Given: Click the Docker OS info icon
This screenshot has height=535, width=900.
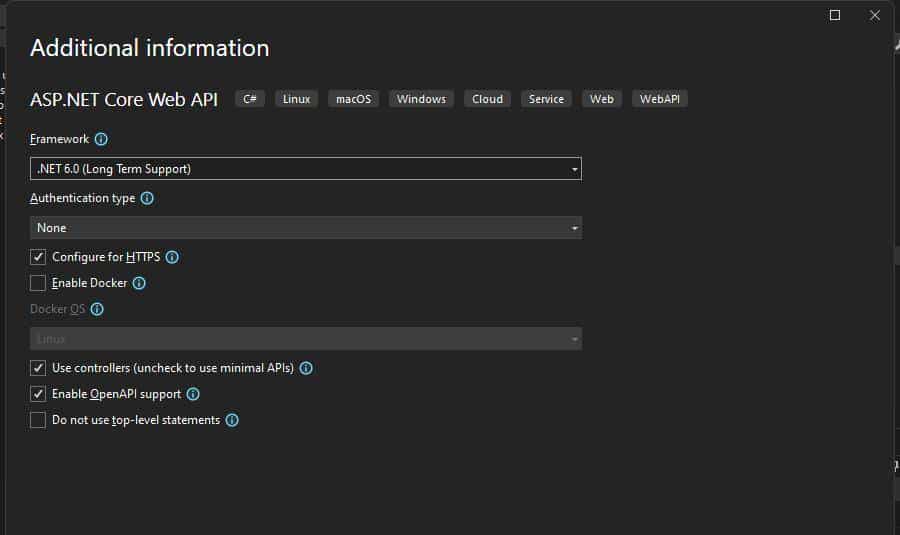Looking at the screenshot, I should [x=97, y=309].
